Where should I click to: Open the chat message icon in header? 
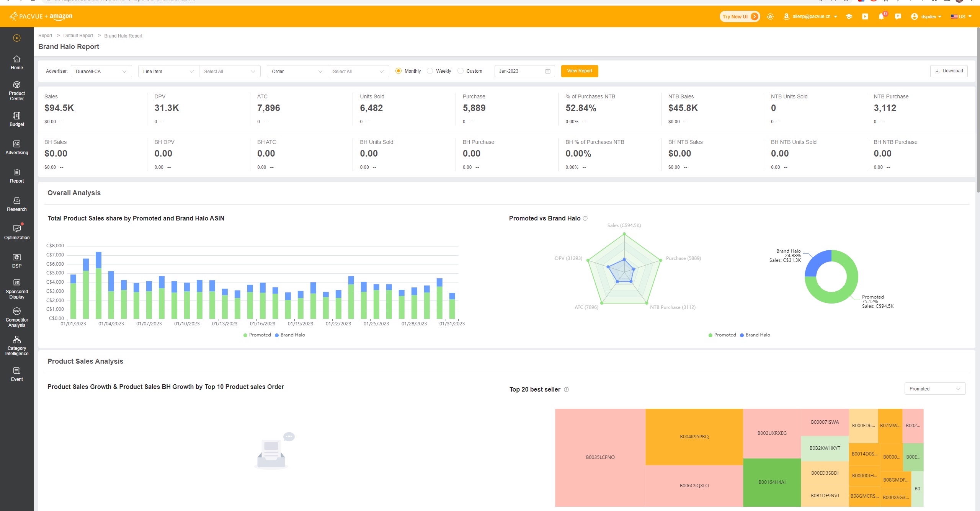898,16
